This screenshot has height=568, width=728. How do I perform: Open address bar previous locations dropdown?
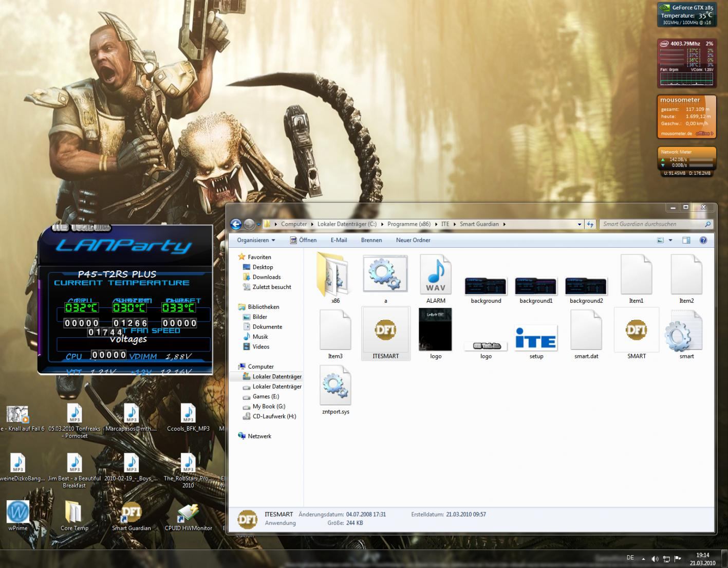tap(580, 224)
